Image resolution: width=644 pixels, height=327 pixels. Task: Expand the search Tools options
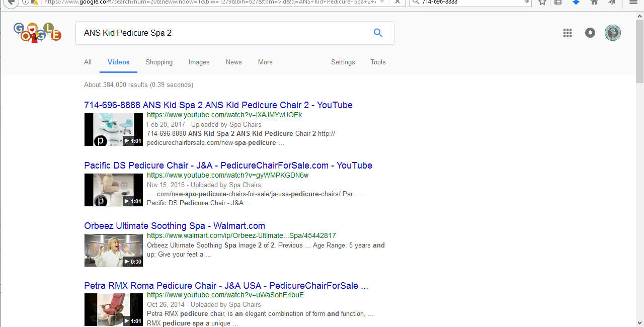pos(378,62)
